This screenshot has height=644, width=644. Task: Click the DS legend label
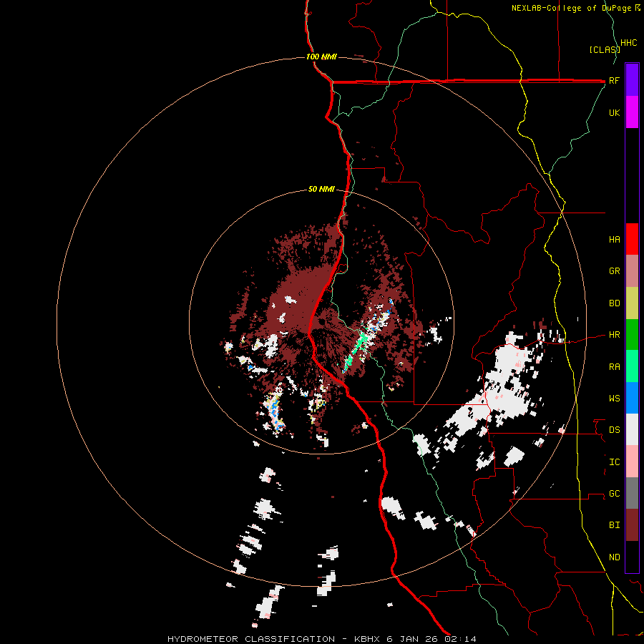614,430
